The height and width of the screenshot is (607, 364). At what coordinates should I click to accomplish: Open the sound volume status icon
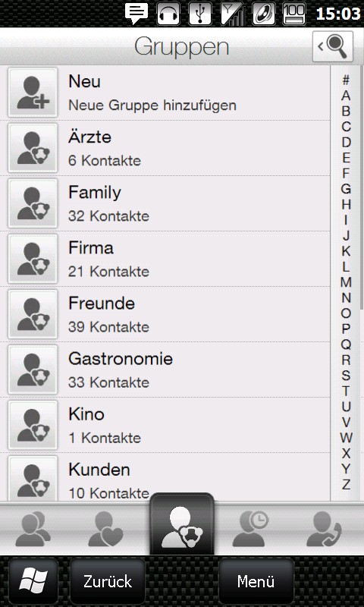(x=263, y=14)
